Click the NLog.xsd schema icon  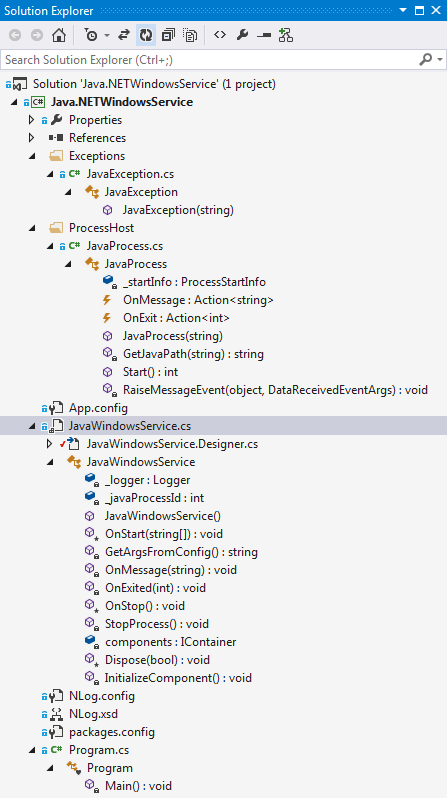[x=56, y=714]
